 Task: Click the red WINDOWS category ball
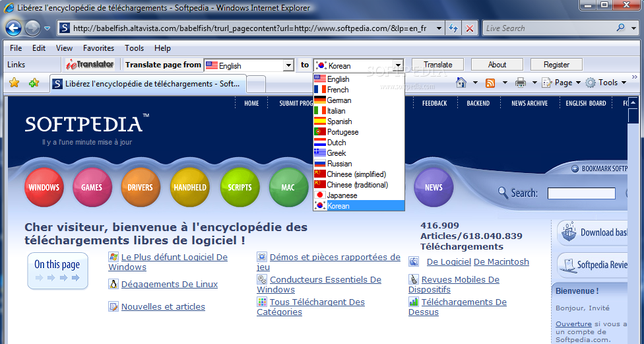click(x=44, y=188)
